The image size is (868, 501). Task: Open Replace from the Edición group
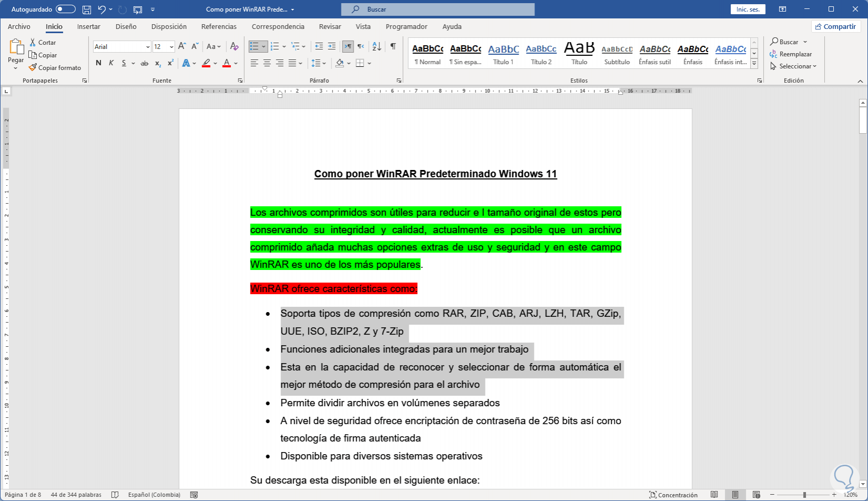(x=791, y=54)
